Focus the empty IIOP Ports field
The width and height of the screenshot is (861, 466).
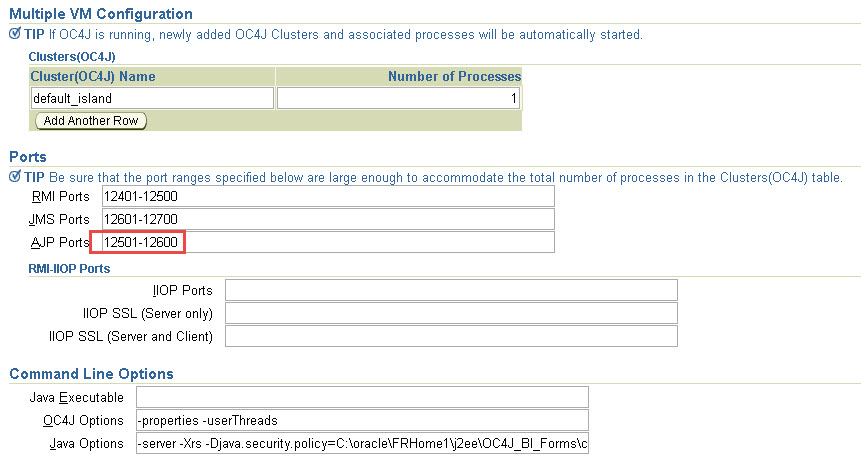(451, 290)
